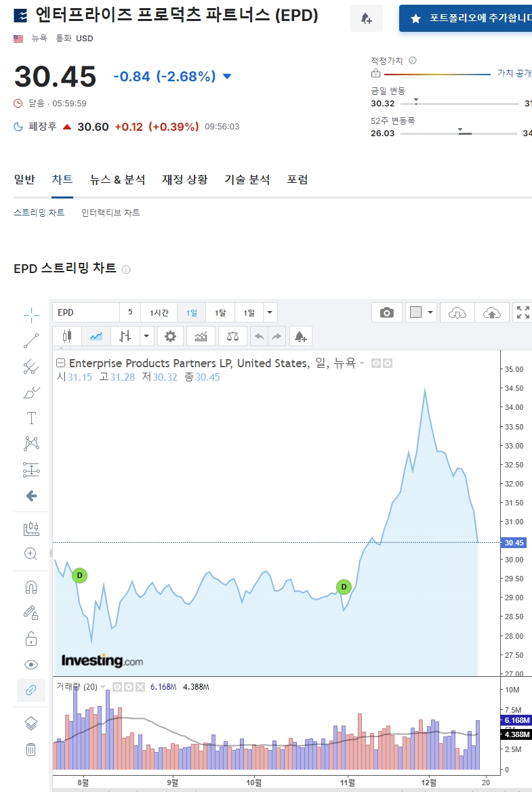Image resolution: width=532 pixels, height=792 pixels.
Task: Switch chart to area line style
Action: pos(96,336)
